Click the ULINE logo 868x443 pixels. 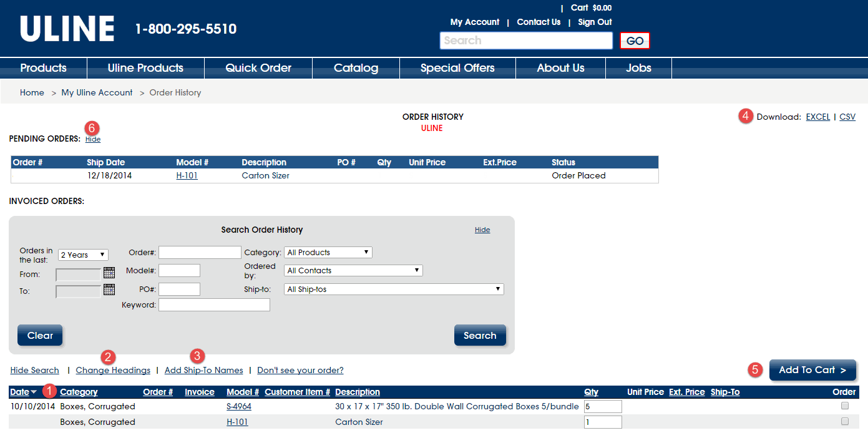(66, 28)
